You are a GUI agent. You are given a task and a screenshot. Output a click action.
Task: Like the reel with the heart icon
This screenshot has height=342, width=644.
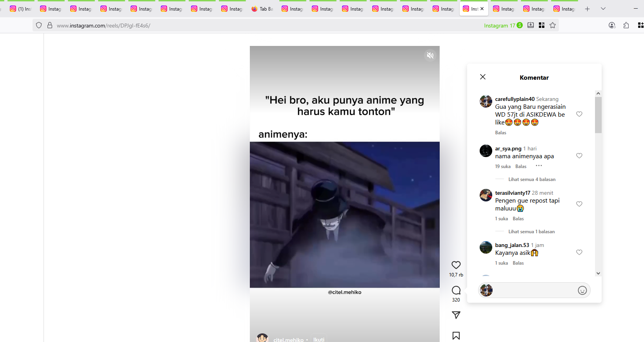point(456,265)
